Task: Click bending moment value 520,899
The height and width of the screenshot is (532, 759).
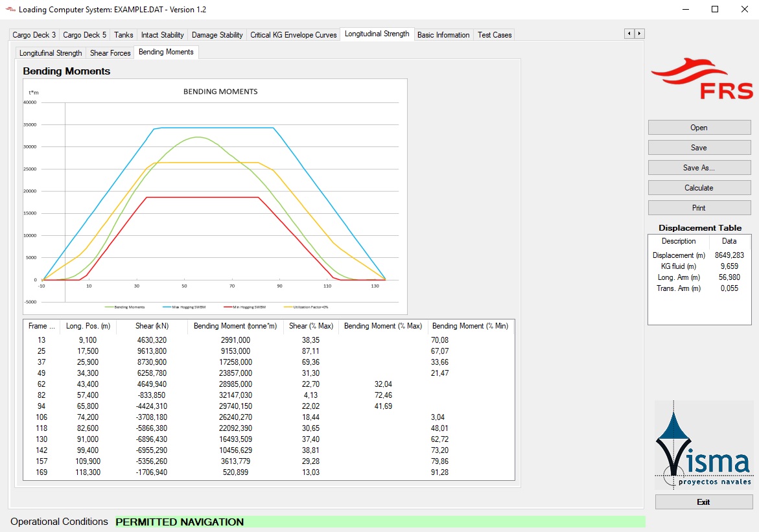Action: pyautogui.click(x=235, y=472)
